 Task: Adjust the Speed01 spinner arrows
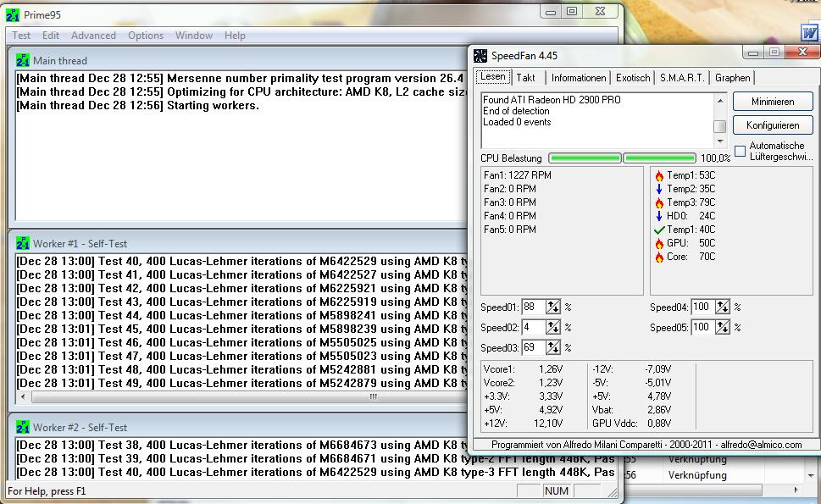click(553, 307)
